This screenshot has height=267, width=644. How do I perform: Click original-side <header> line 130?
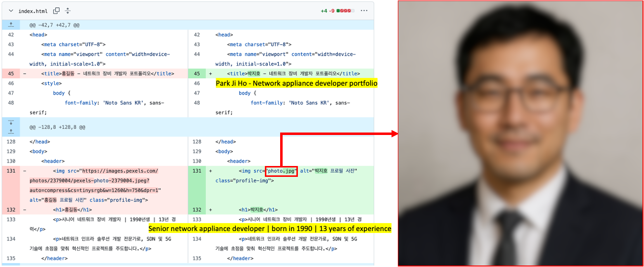[104, 161]
